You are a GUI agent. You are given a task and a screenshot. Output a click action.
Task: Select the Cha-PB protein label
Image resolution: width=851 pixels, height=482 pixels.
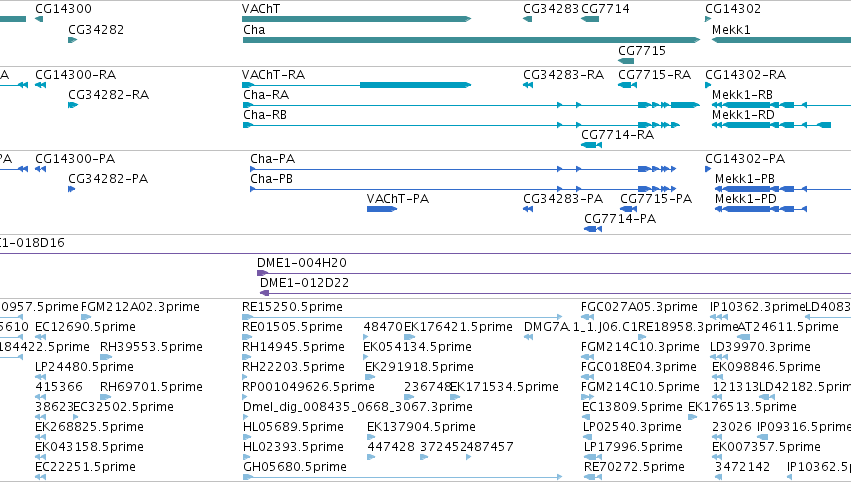coord(271,179)
